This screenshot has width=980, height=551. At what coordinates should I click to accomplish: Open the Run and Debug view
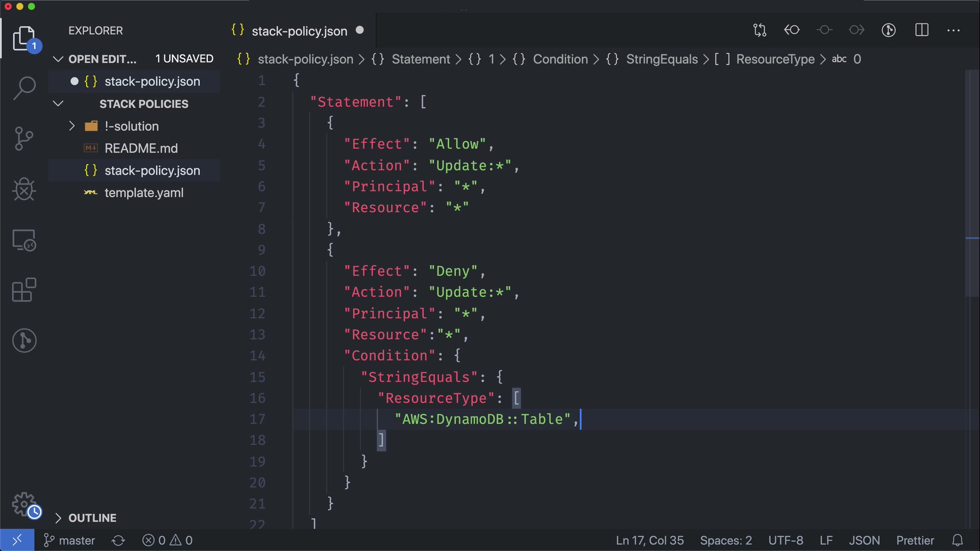click(x=24, y=189)
